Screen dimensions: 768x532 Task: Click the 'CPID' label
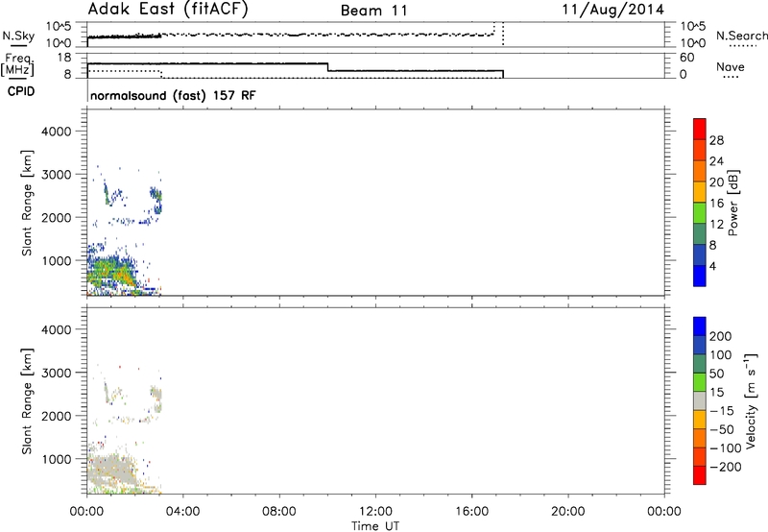(21, 91)
